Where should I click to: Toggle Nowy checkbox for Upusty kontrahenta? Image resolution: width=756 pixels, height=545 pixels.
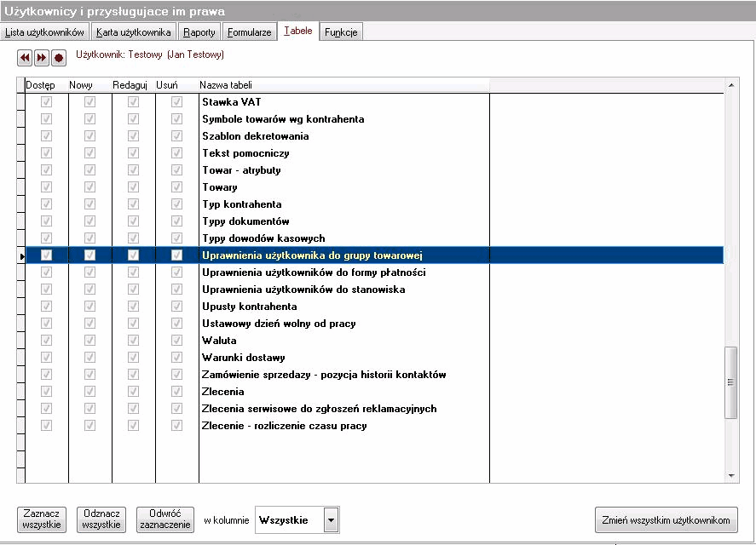[89, 306]
